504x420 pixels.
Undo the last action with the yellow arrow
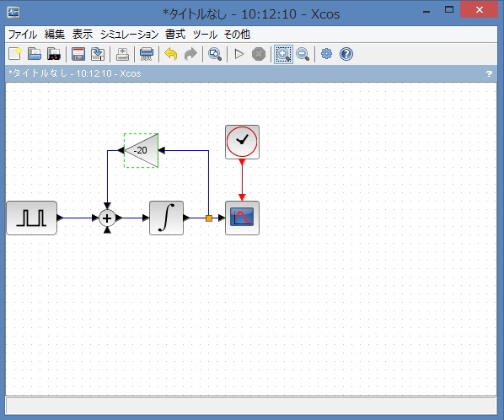tap(171, 54)
